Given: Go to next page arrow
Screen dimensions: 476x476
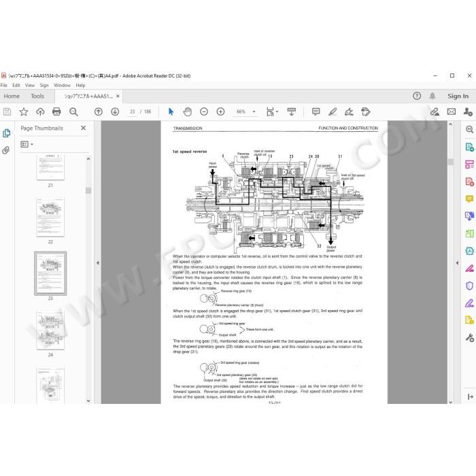Looking at the screenshot, I should tap(115, 112).
